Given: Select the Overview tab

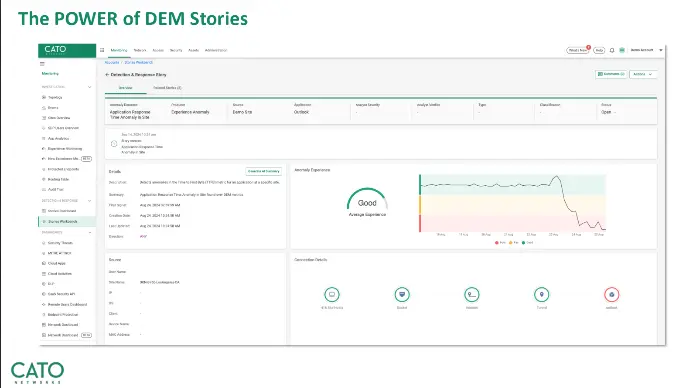Looking at the screenshot, I should click(126, 88).
